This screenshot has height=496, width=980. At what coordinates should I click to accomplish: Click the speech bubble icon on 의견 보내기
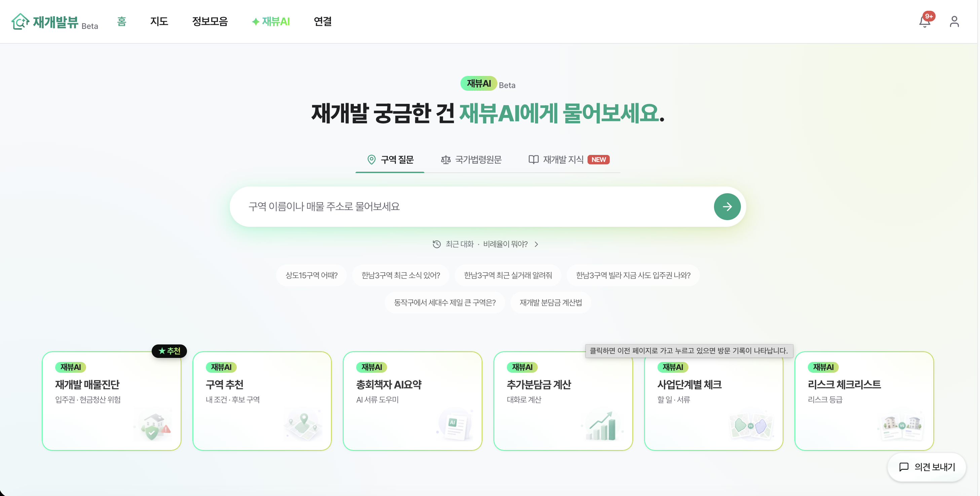pyautogui.click(x=904, y=467)
